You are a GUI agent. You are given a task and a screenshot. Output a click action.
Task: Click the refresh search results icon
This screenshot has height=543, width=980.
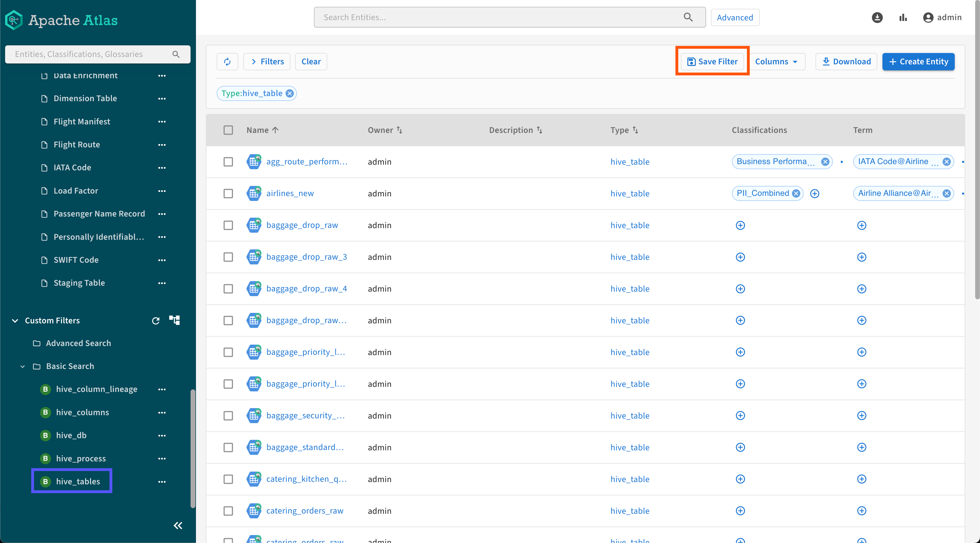click(227, 61)
